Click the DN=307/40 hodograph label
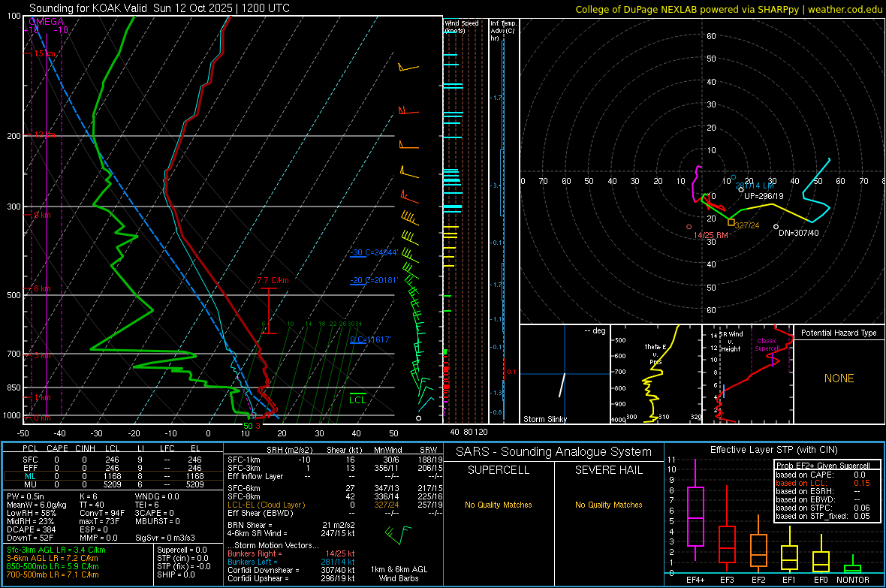886x588 pixels. pyautogui.click(x=798, y=233)
